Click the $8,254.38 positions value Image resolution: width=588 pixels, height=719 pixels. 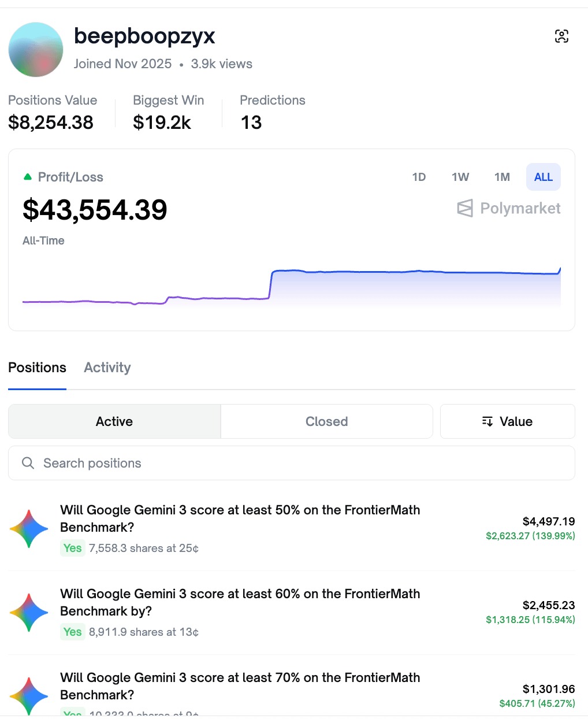pyautogui.click(x=51, y=123)
